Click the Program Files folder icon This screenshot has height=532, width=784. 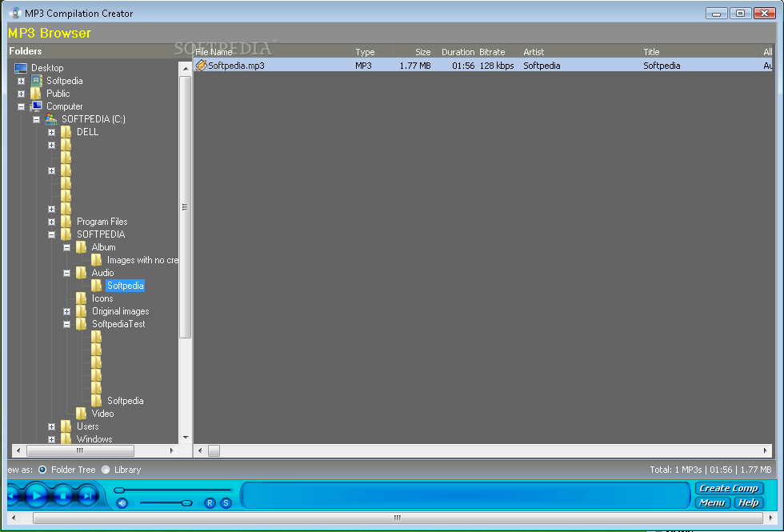tap(66, 222)
